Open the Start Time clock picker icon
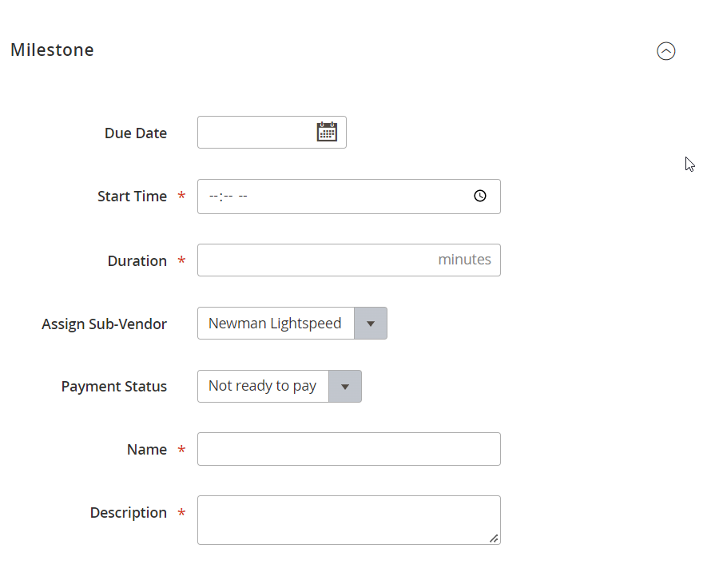This screenshot has height=588, width=715. 479,197
